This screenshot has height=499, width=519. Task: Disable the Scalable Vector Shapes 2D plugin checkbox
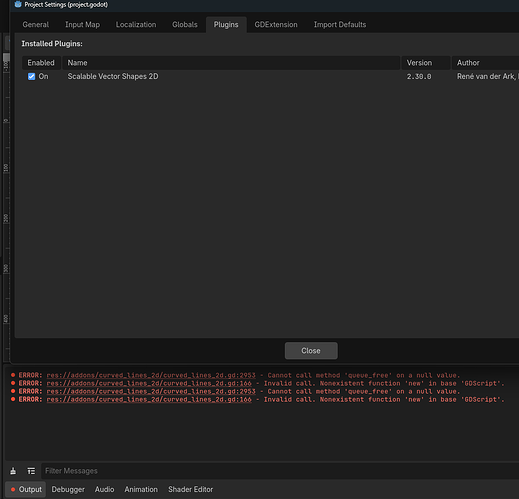pyautogui.click(x=31, y=77)
